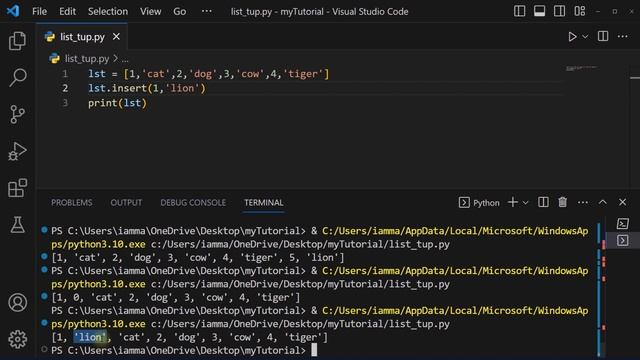Viewport: 640px width, 360px height.
Task: Open the Manage gear settings icon
Action: (18, 339)
